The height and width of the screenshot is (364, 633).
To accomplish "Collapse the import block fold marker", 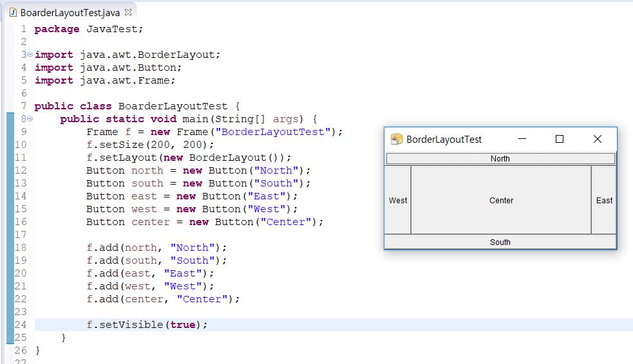I will point(30,55).
